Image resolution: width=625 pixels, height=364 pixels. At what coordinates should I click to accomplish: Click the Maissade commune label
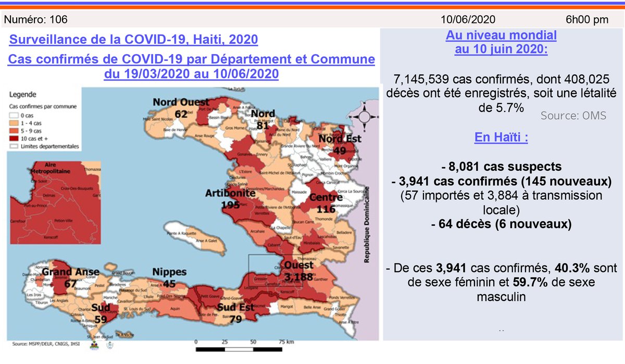click(299, 191)
